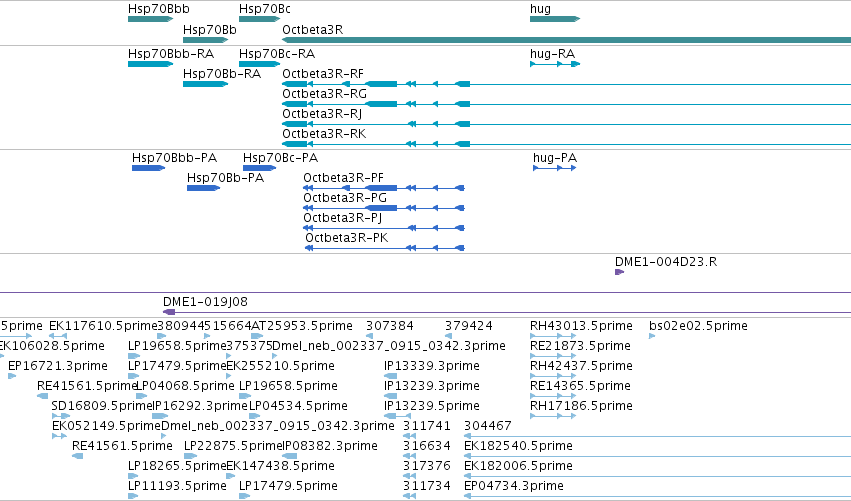Select the SD16809.5prime EST label
The width and height of the screenshot is (851, 501).
[x=103, y=406]
